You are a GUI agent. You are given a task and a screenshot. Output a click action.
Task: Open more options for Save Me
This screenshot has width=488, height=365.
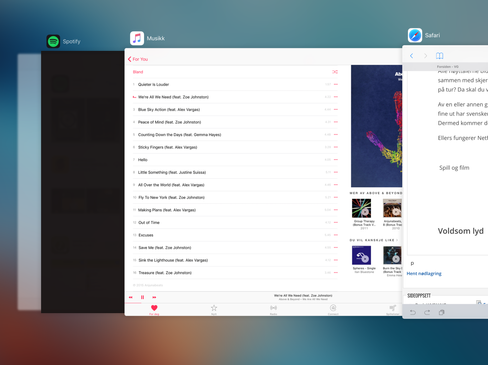pyautogui.click(x=336, y=248)
